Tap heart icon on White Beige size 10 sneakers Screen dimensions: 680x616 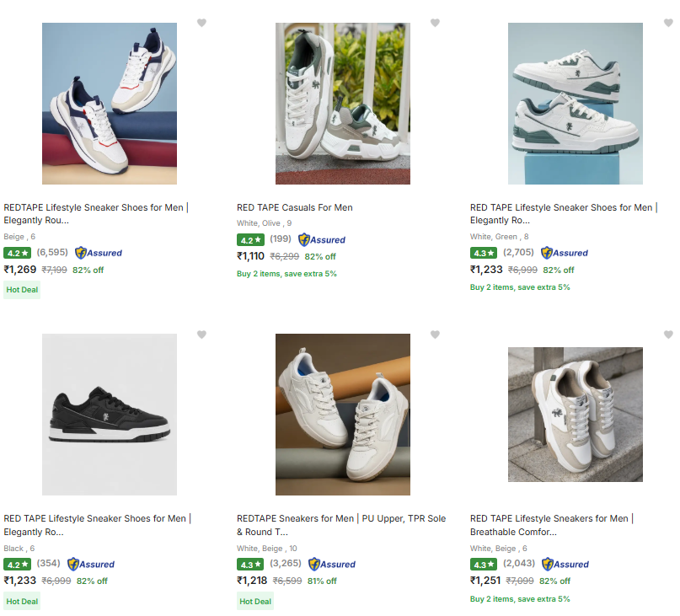pyautogui.click(x=435, y=335)
